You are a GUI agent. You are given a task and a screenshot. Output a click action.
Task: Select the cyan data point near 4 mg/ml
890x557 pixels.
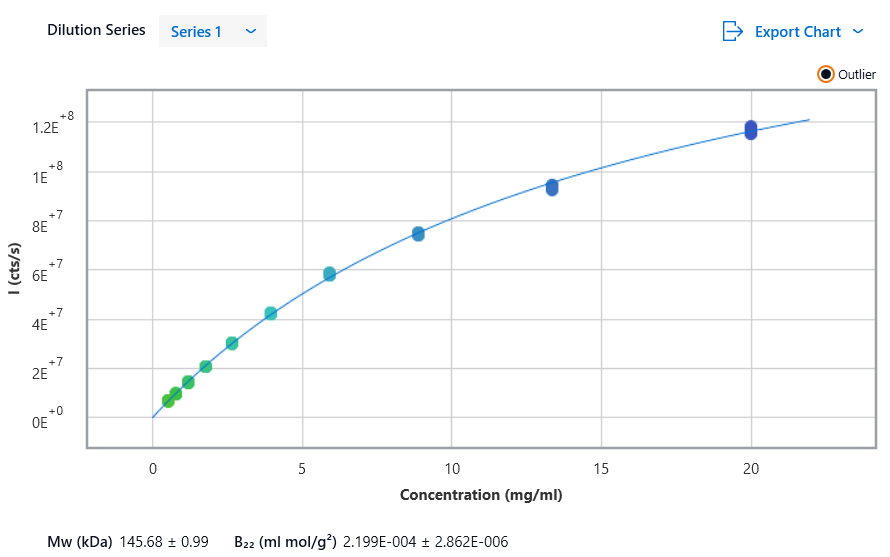coord(271,314)
